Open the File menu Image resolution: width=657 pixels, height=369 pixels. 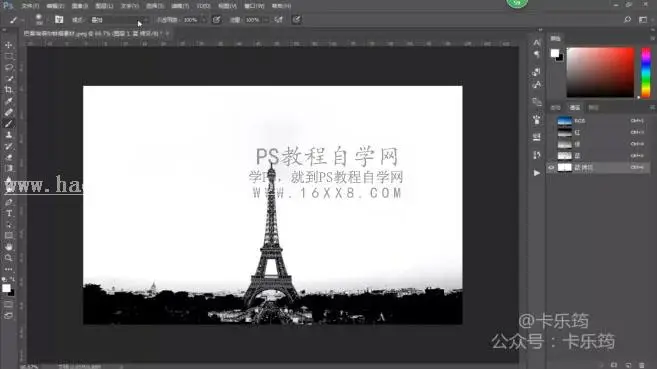pyautogui.click(x=30, y=6)
